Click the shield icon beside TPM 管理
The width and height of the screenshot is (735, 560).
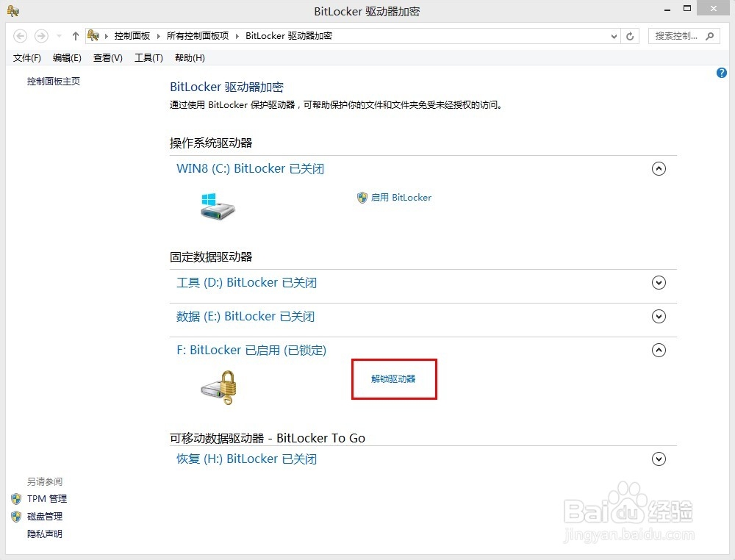tap(16, 498)
